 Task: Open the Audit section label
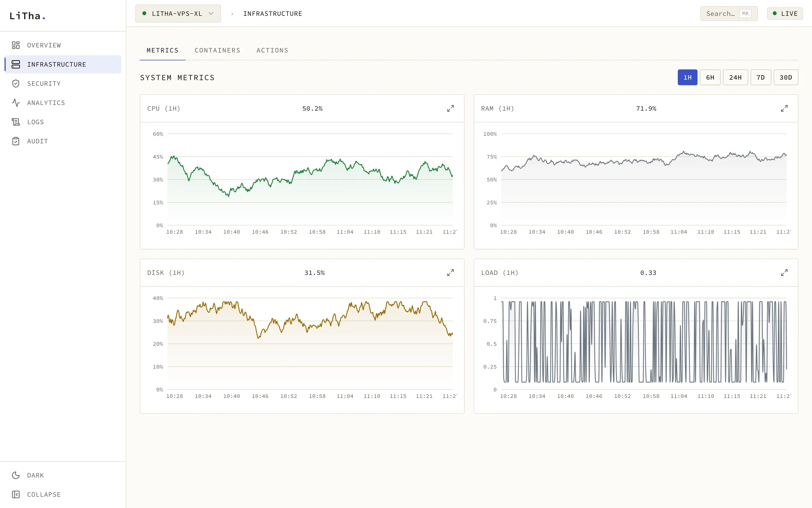(37, 141)
